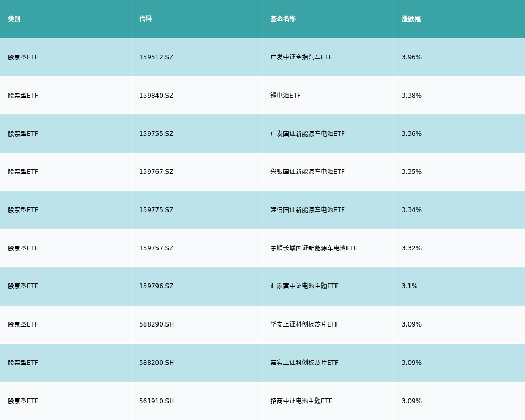Click the 3.96% change value
525x420 pixels.
pyautogui.click(x=412, y=57)
